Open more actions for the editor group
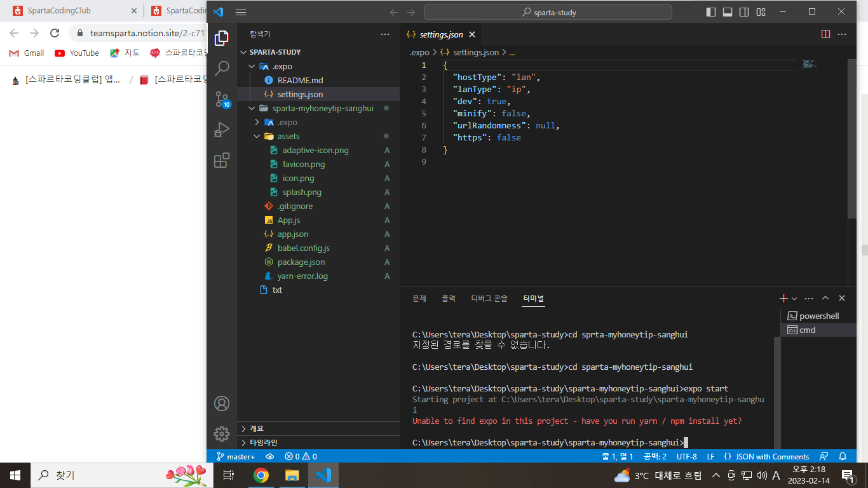Screen dimensions: 868x488 tap(842, 34)
